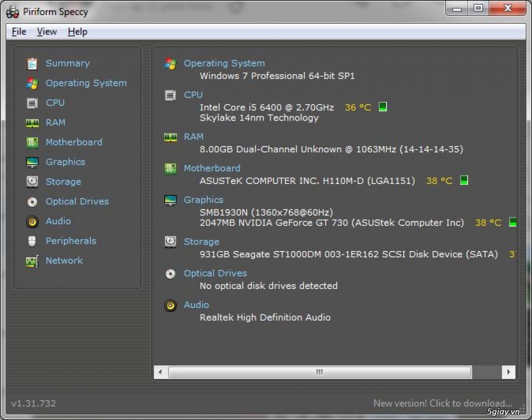Click Graphics heading link in summary

204,200
